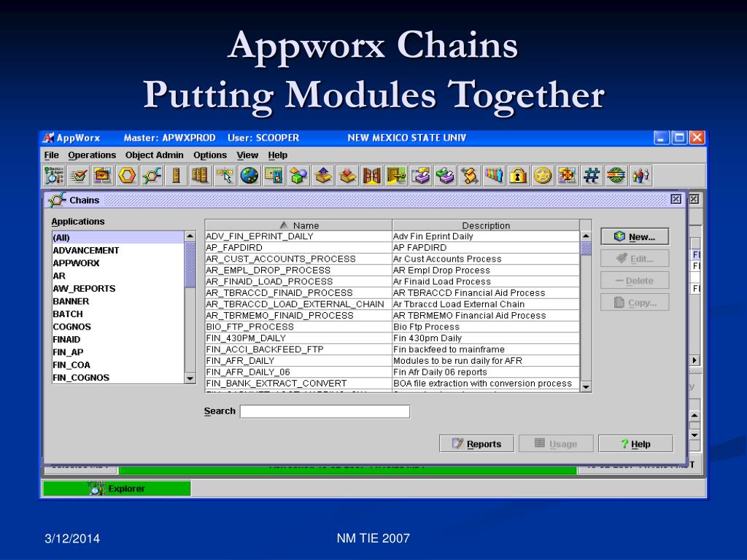747x560 pixels.
Task: Select the FIN_AFR_DAILY_06 chain row
Action: point(392,372)
